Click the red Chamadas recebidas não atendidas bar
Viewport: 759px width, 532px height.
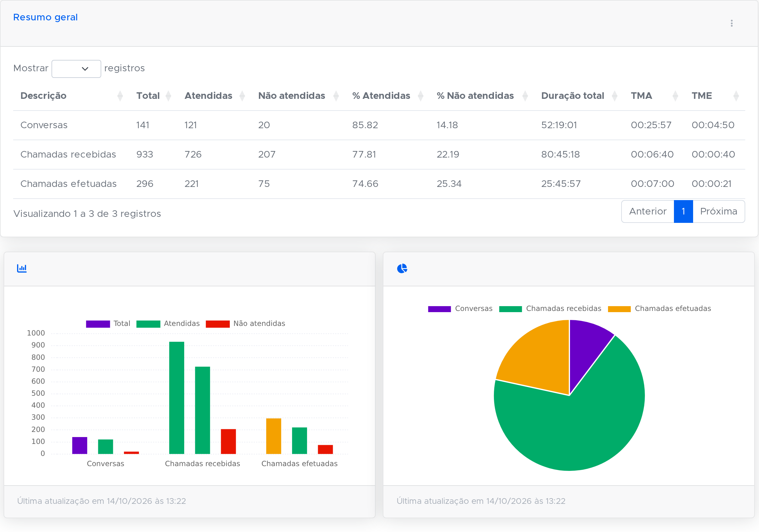click(x=229, y=442)
